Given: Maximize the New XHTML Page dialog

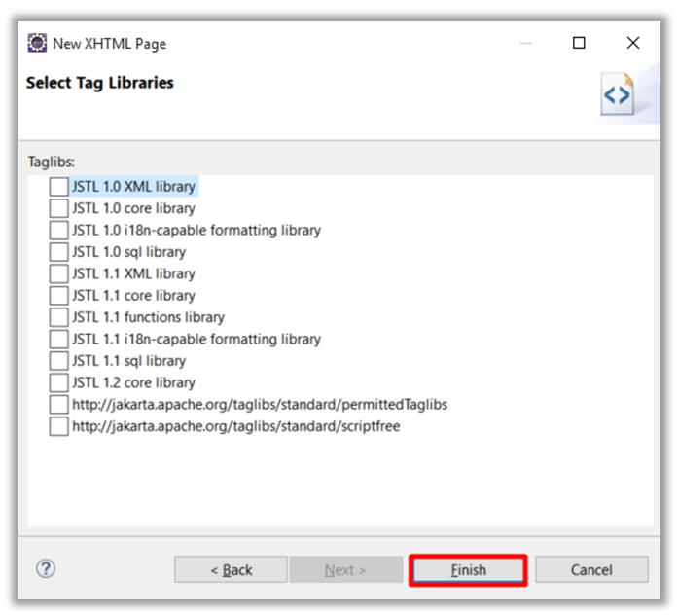Looking at the screenshot, I should pos(579,43).
